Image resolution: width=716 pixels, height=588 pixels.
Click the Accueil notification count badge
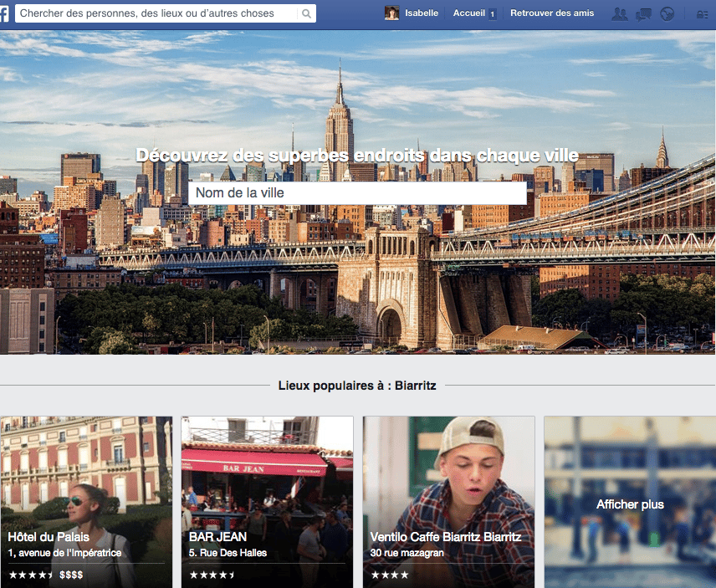click(x=492, y=14)
